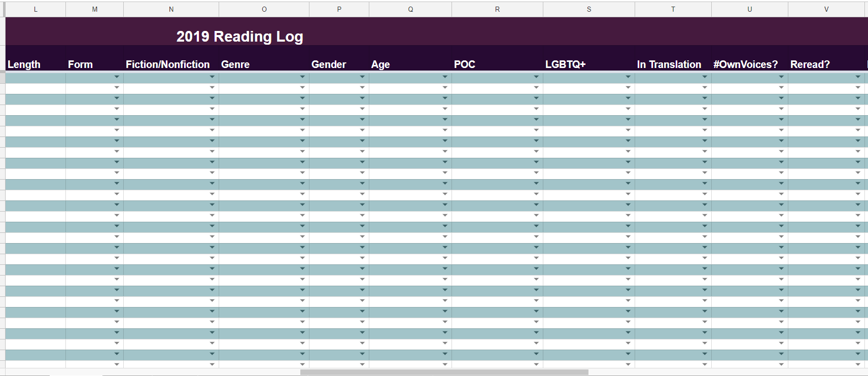
Task: Select column N header
Action: pos(171,9)
